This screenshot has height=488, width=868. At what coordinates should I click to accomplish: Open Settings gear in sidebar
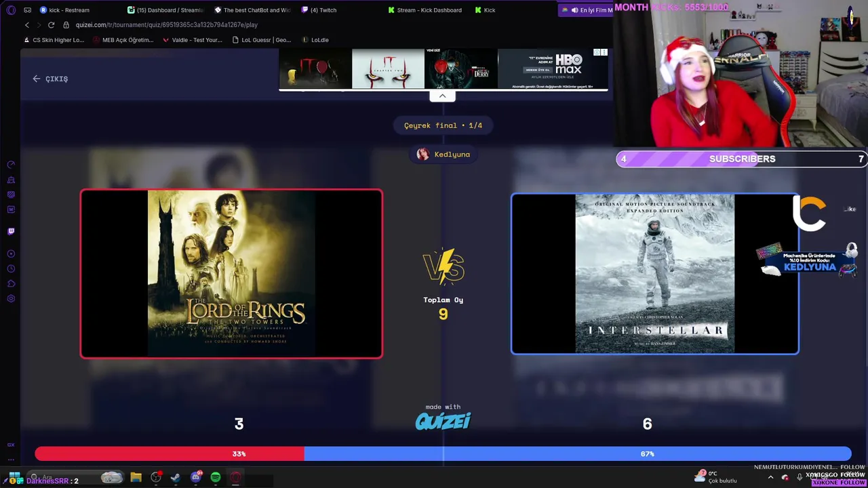11,299
